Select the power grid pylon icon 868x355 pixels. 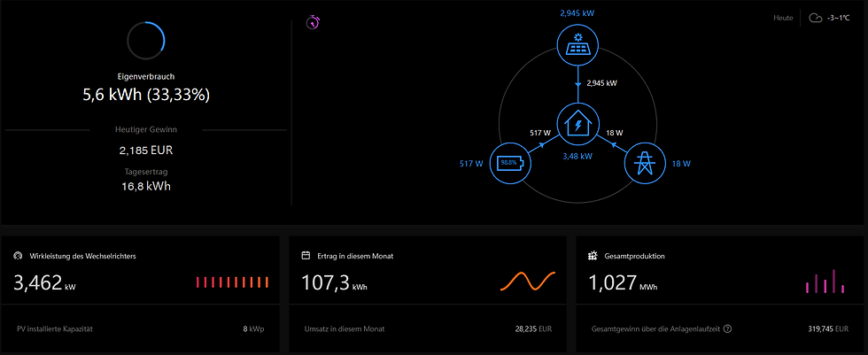[x=645, y=165]
